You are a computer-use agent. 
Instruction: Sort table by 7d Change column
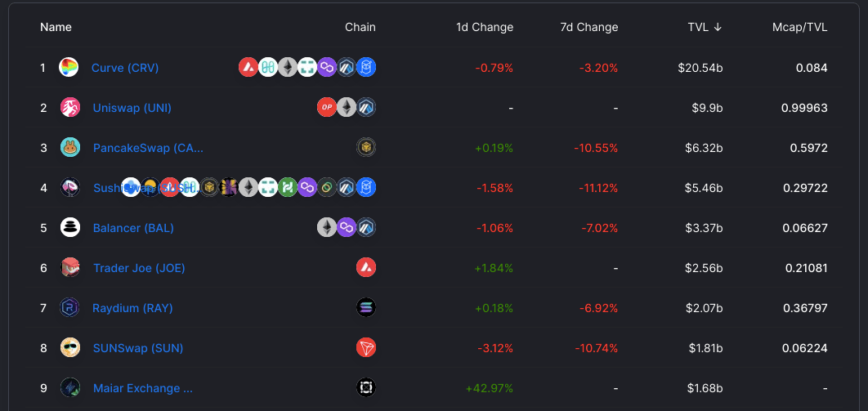[x=589, y=27]
